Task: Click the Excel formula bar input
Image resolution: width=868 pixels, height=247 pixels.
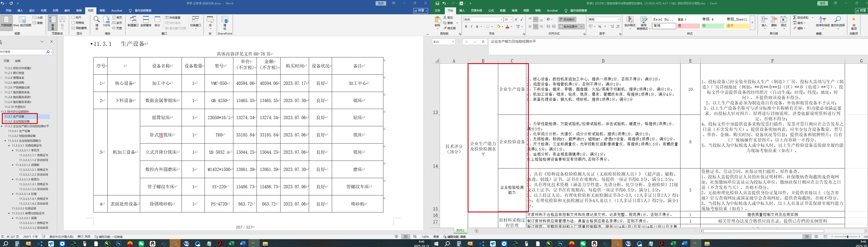Action: click(x=678, y=47)
